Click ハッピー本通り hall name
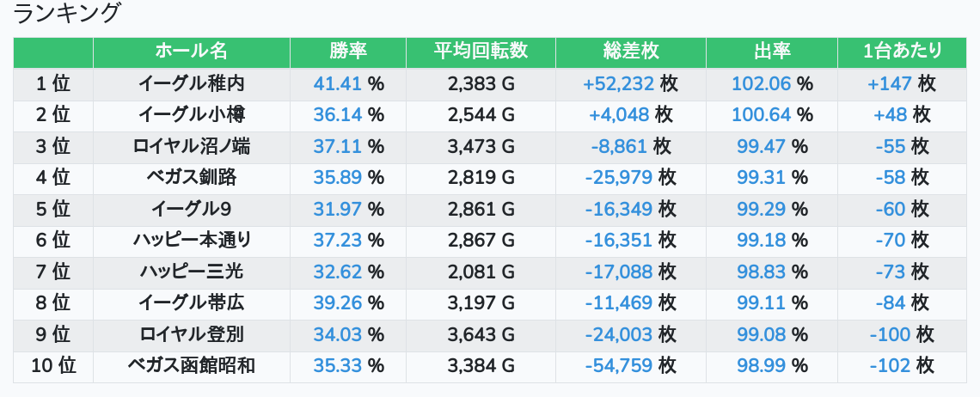This screenshot has height=397, width=980. 191,241
